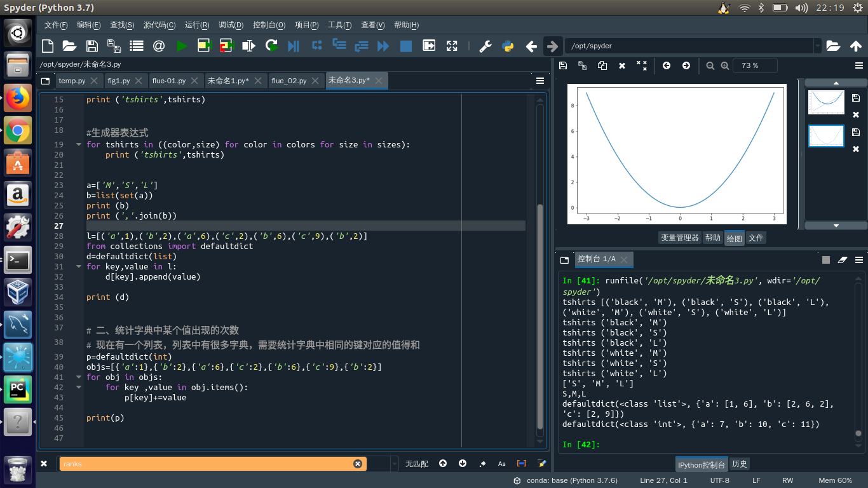Adjust volume in system tray
The image size is (868, 488).
coord(802,8)
